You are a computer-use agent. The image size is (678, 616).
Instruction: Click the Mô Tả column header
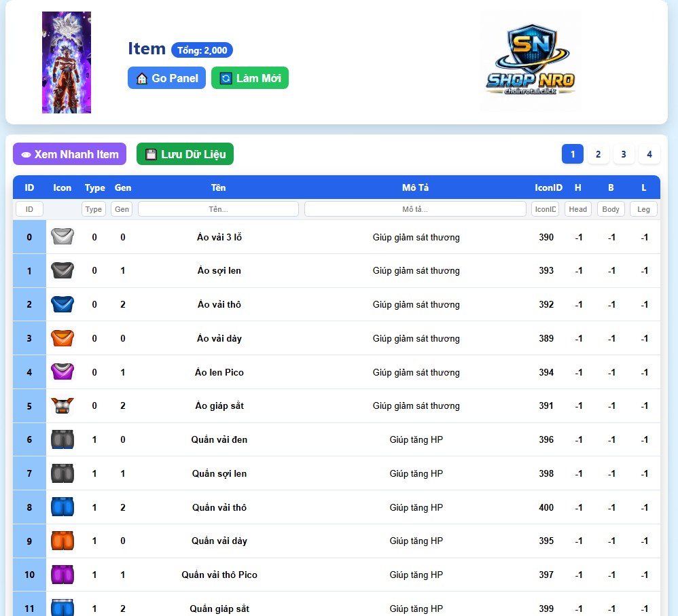416,187
